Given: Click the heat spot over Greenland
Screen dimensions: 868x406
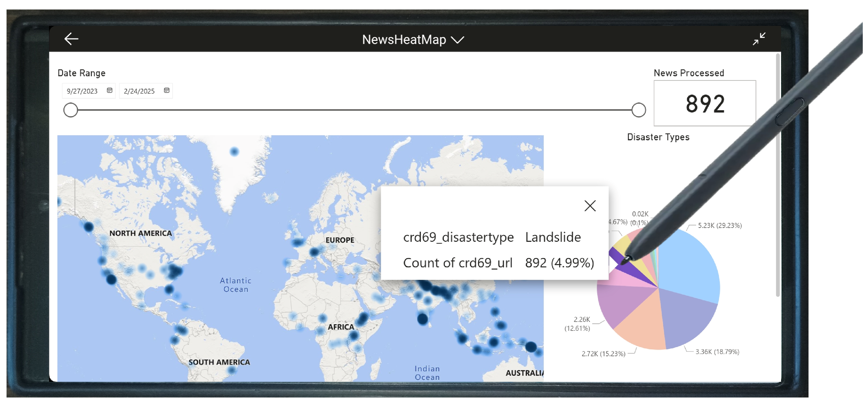Looking at the screenshot, I should point(234,152).
